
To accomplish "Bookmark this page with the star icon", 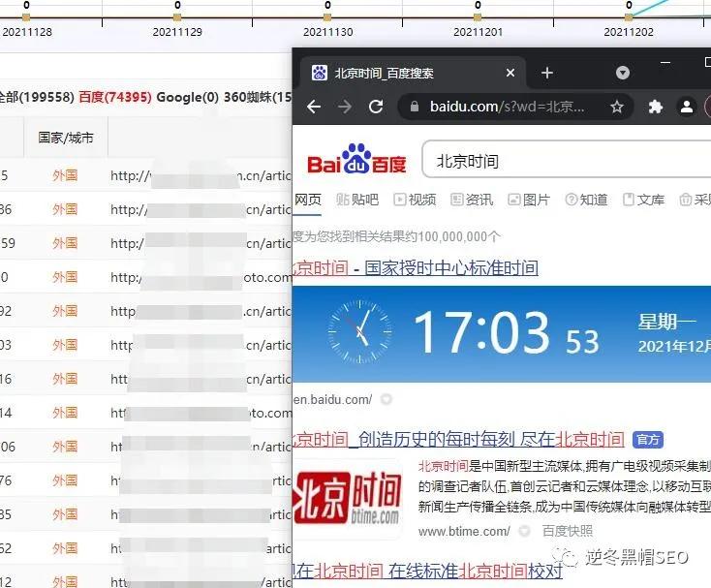I will click(616, 107).
